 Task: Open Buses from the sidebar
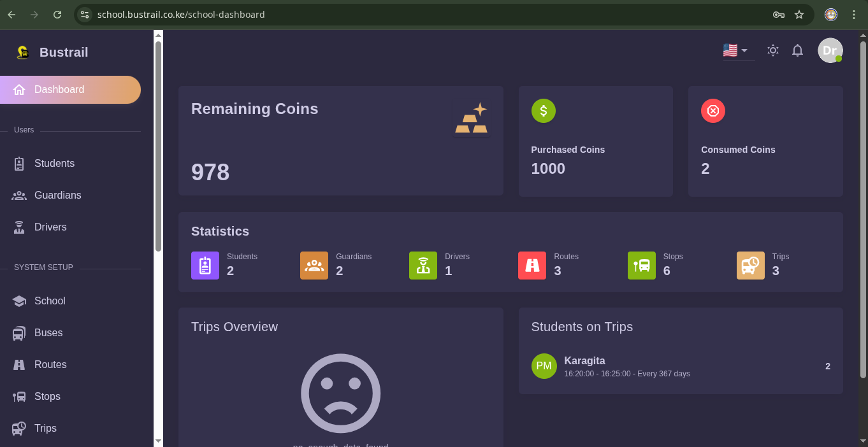pos(20,332)
